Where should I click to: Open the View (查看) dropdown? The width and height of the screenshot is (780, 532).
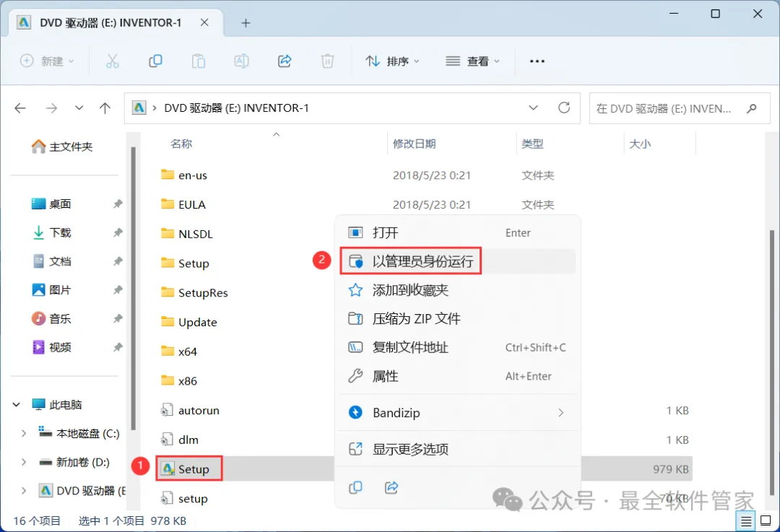click(x=472, y=61)
